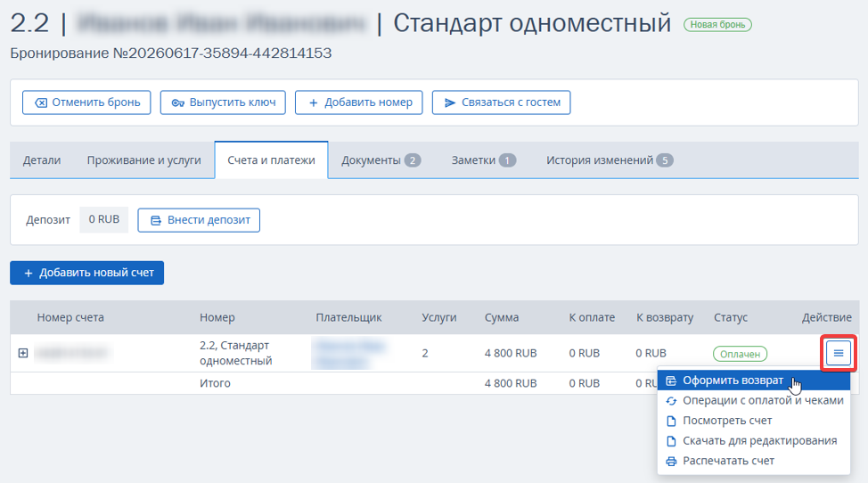Click the Статус column header
868x483 pixels.
click(731, 317)
